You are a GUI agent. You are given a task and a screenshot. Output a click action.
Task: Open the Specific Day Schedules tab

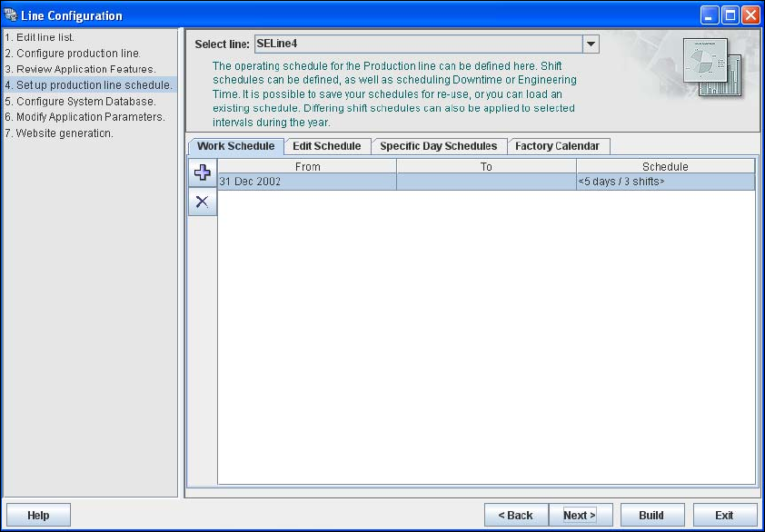tap(438, 146)
